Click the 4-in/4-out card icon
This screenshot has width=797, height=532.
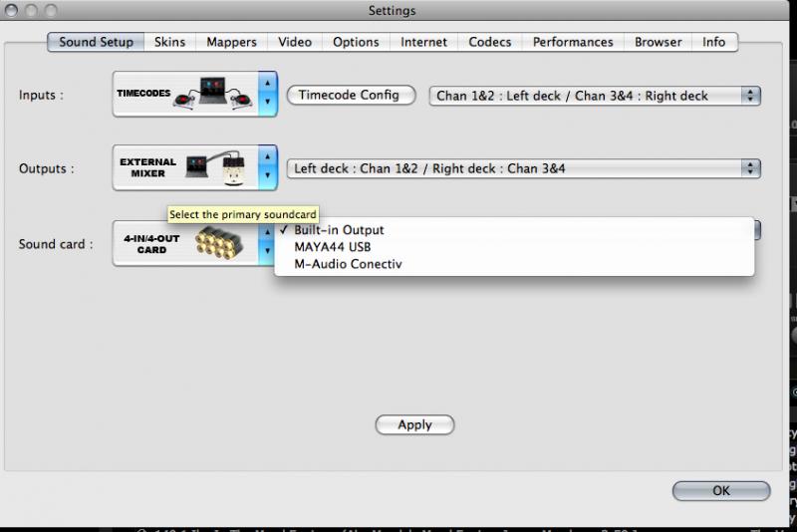[185, 244]
